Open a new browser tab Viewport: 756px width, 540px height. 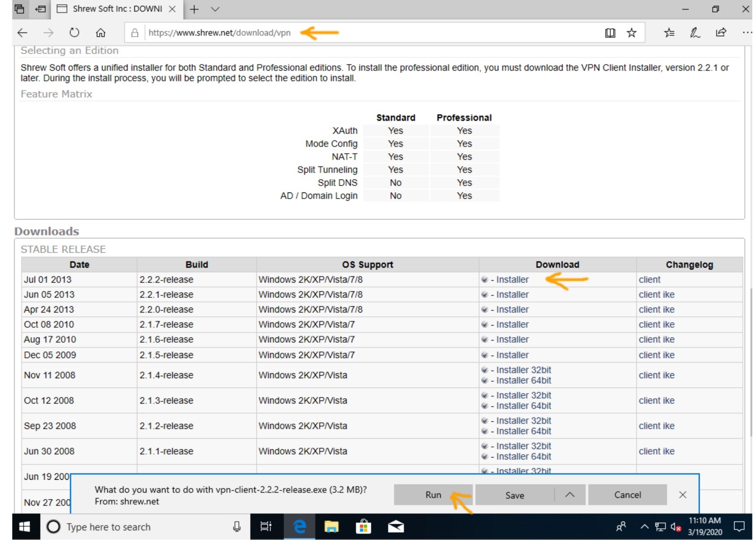[194, 9]
